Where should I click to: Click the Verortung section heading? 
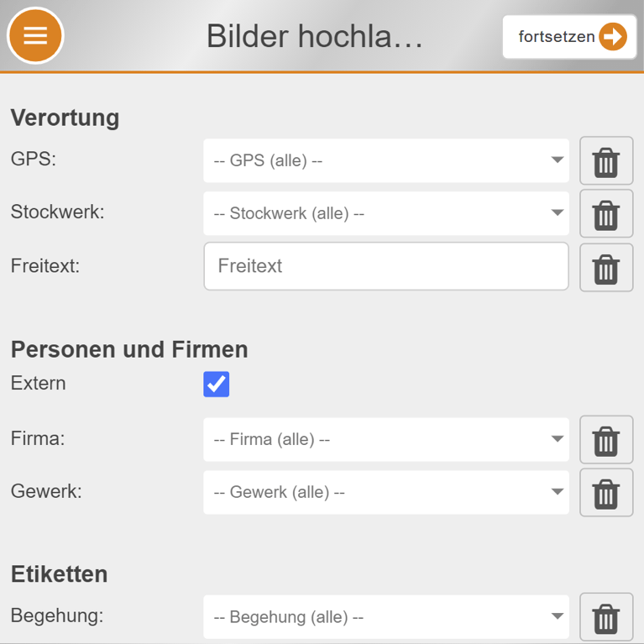pos(65,118)
